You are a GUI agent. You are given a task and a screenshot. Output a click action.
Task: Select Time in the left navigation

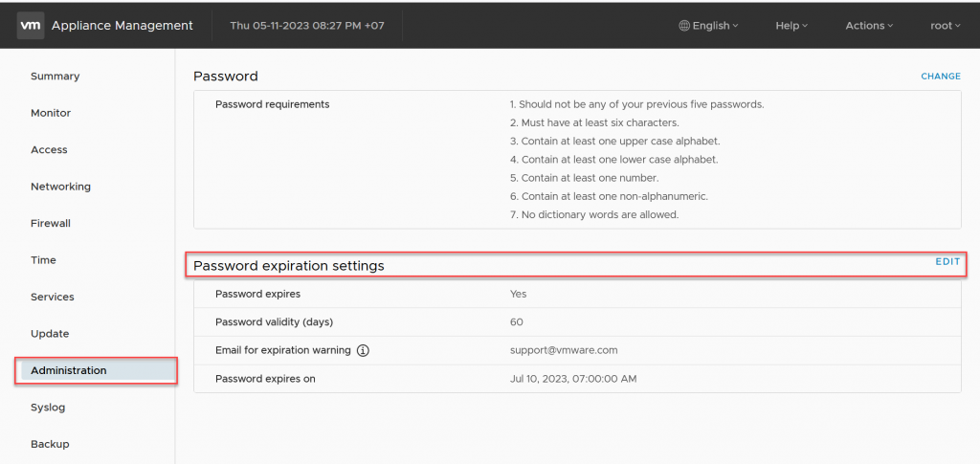coord(43,260)
